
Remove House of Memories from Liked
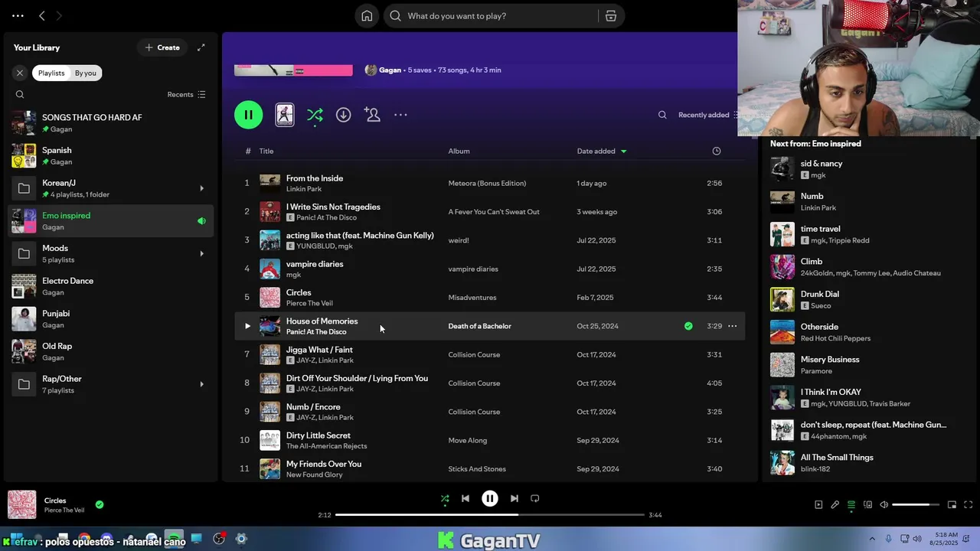click(x=688, y=326)
